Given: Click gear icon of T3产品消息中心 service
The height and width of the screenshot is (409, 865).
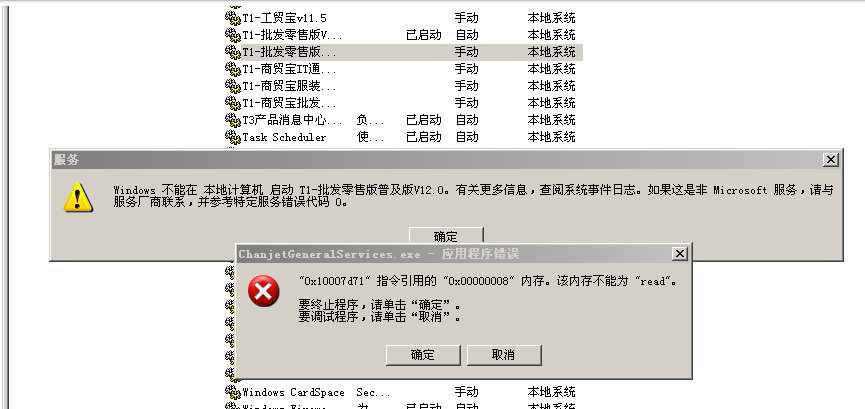Looking at the screenshot, I should pos(233,120).
